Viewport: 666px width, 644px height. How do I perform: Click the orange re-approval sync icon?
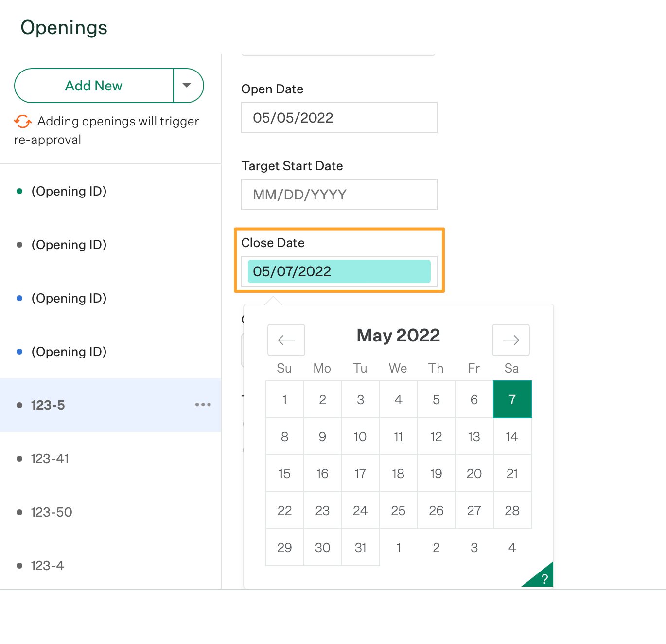click(x=22, y=121)
